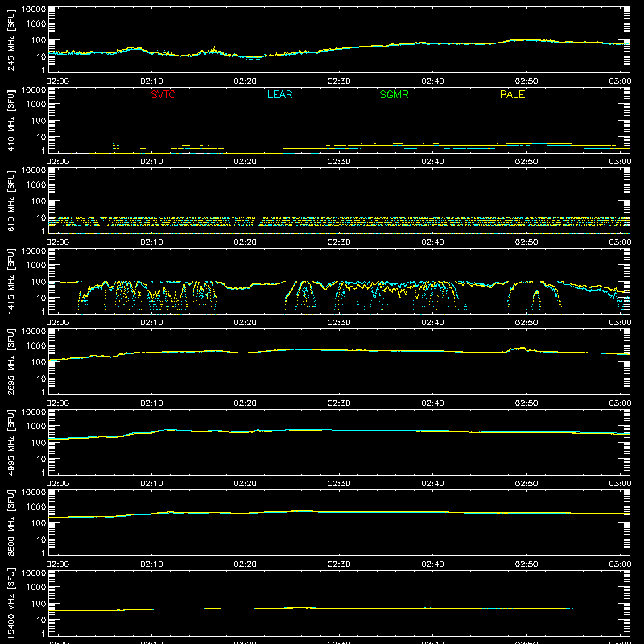Screen dimensions: 644x644
Task: Click the cyan LEAR station label
Action: click(279, 94)
